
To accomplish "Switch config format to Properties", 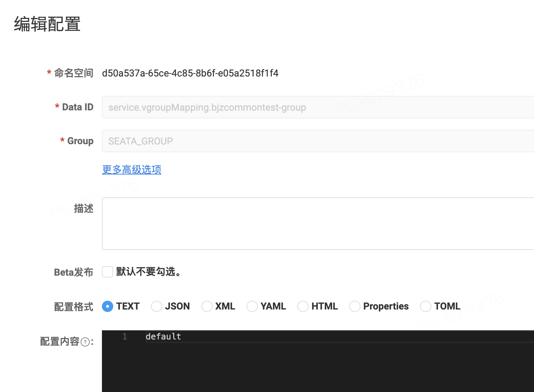I will click(x=355, y=306).
